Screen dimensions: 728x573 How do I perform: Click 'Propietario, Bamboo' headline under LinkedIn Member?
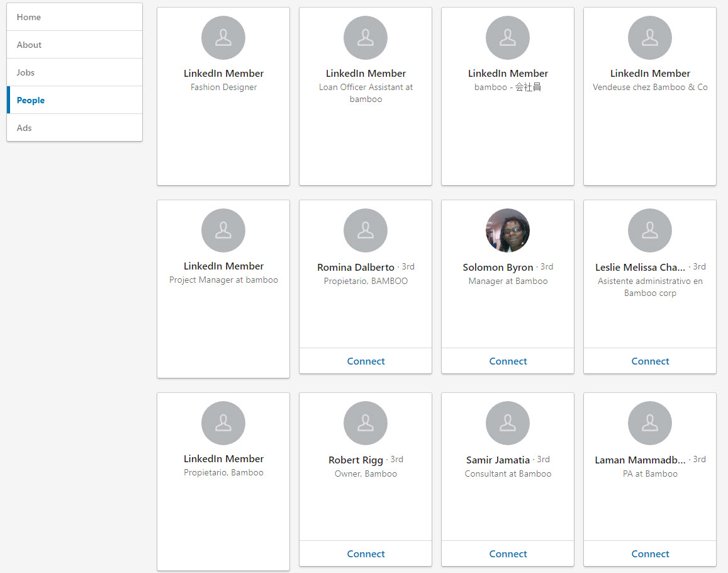tap(223, 472)
